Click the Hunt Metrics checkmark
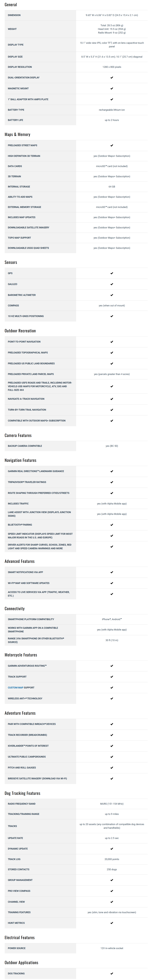 [x=112, y=923]
